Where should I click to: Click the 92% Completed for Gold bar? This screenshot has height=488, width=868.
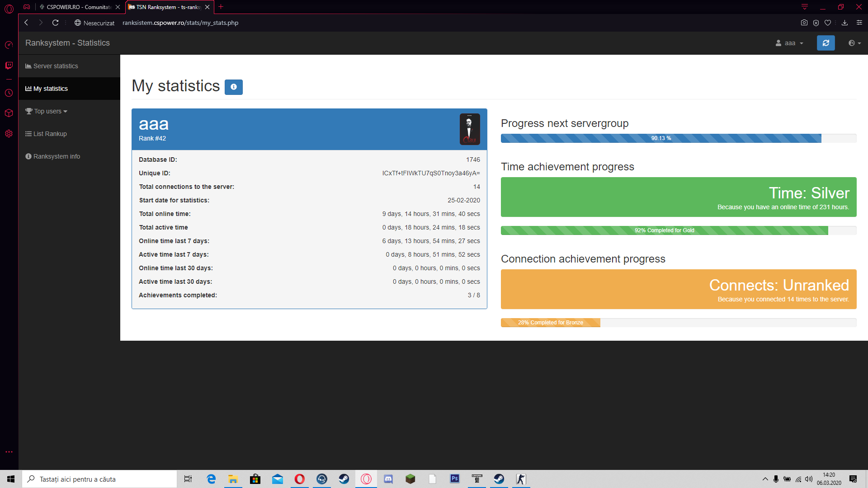[664, 230]
